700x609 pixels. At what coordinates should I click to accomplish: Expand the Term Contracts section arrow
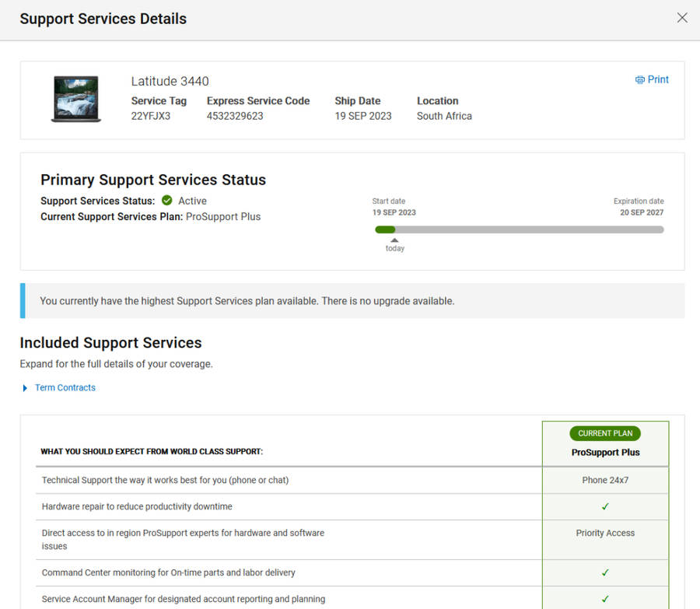pyautogui.click(x=26, y=388)
